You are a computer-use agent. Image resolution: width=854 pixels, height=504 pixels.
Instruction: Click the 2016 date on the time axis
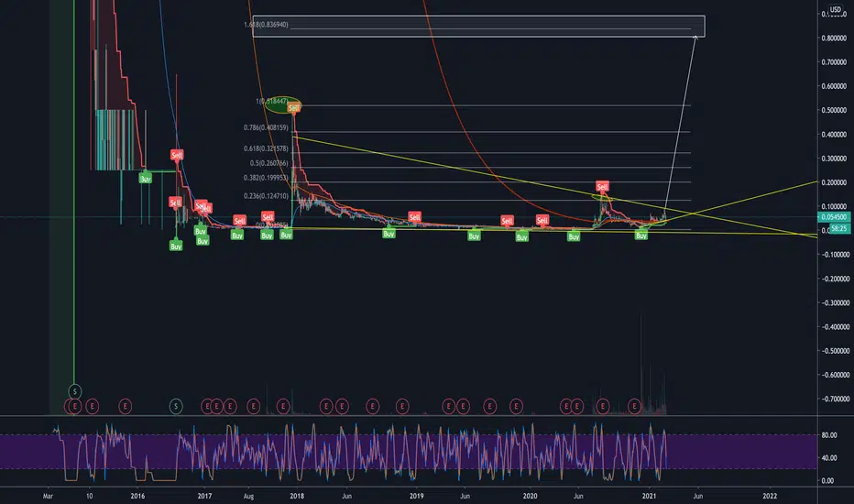(x=137, y=496)
